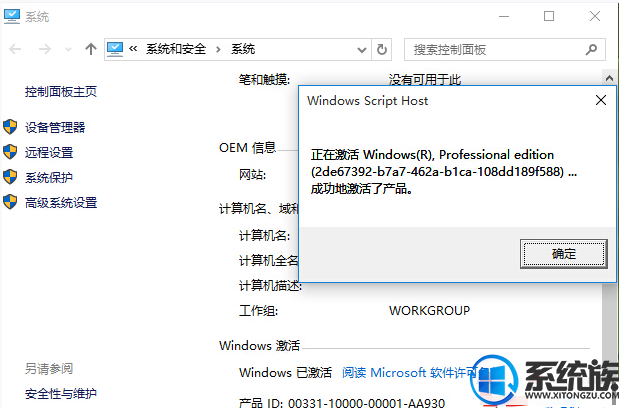619x408 pixels.
Task: Click scrollbar up arrow in System window
Action: tap(609, 78)
